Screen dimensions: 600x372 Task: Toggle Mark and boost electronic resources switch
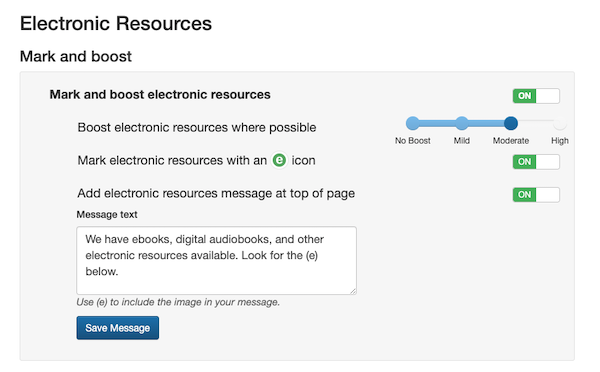point(536,96)
